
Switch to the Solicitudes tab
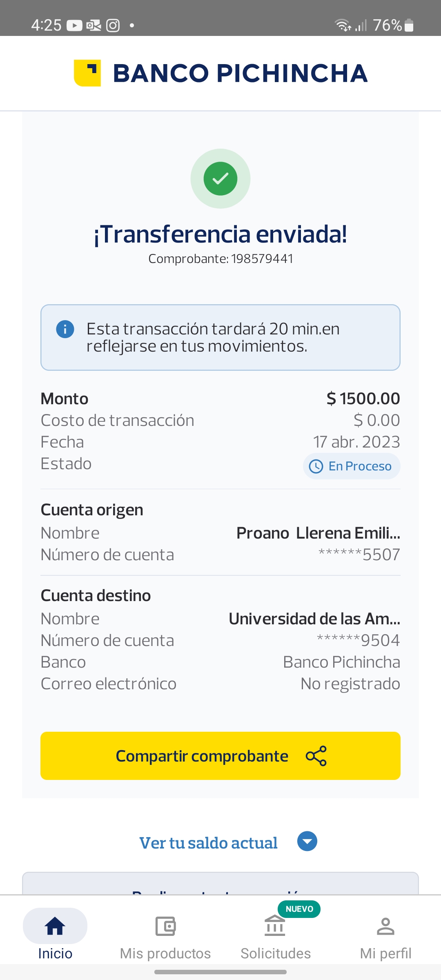[276, 953]
